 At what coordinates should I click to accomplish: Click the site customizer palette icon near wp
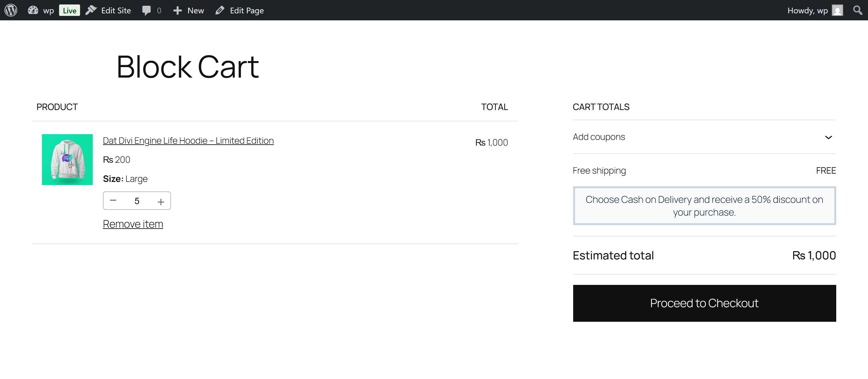tap(33, 10)
